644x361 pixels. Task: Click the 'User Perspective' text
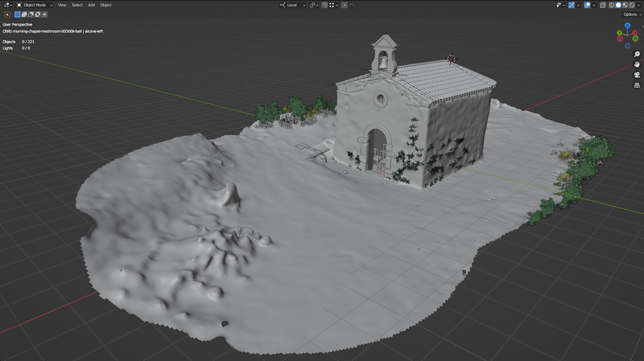(17, 25)
